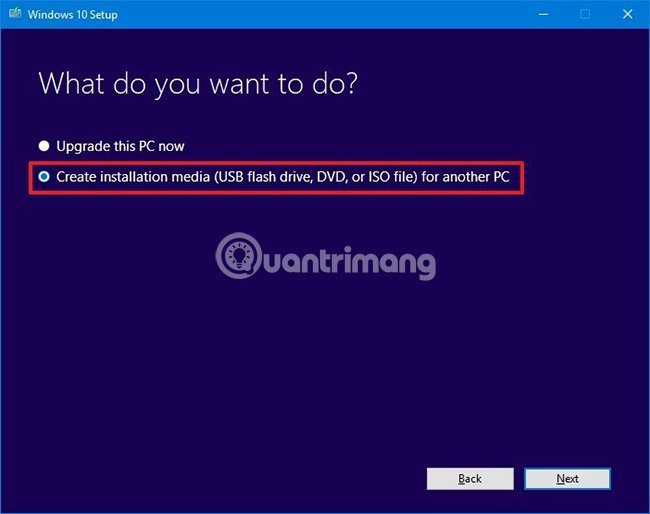Click the greyed-out maximize window icon
The image size is (650, 514).
point(585,14)
